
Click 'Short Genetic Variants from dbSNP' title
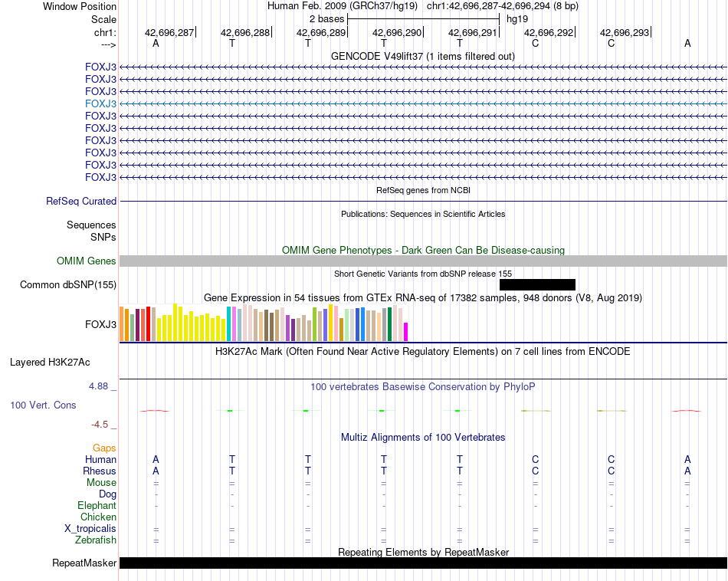click(423, 274)
